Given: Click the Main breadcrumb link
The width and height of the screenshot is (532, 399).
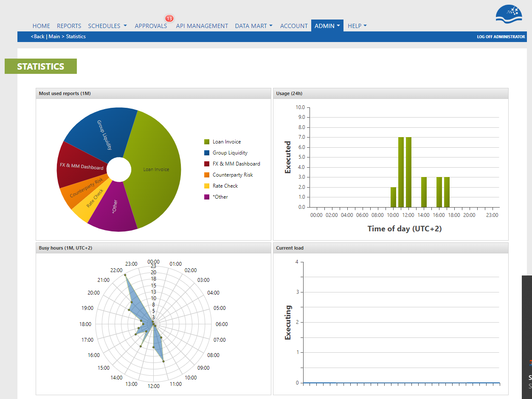Looking at the screenshot, I should [54, 37].
